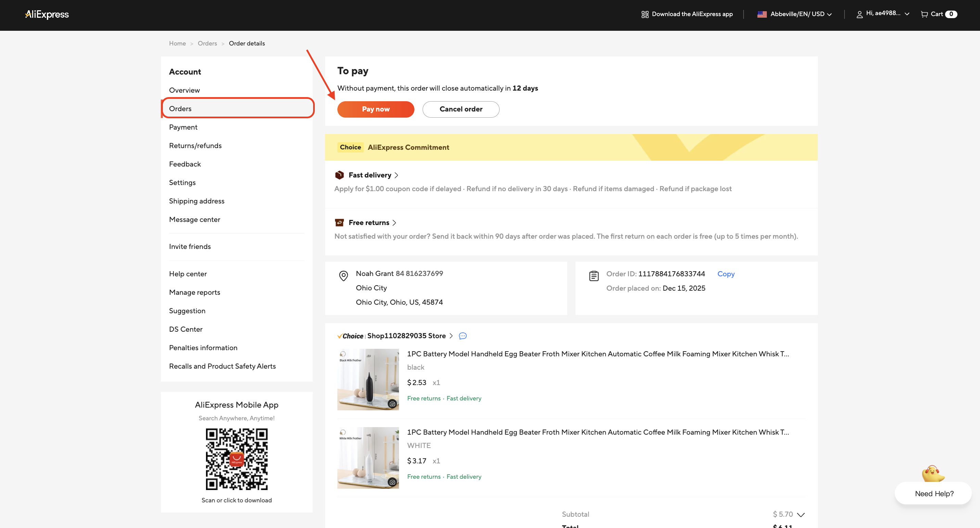This screenshot has height=528, width=980.
Task: Click the Need Help mascot icon
Action: 932,473
